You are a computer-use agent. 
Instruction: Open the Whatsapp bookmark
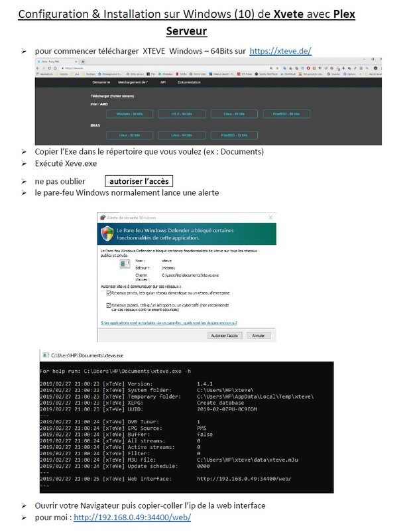tap(166, 74)
